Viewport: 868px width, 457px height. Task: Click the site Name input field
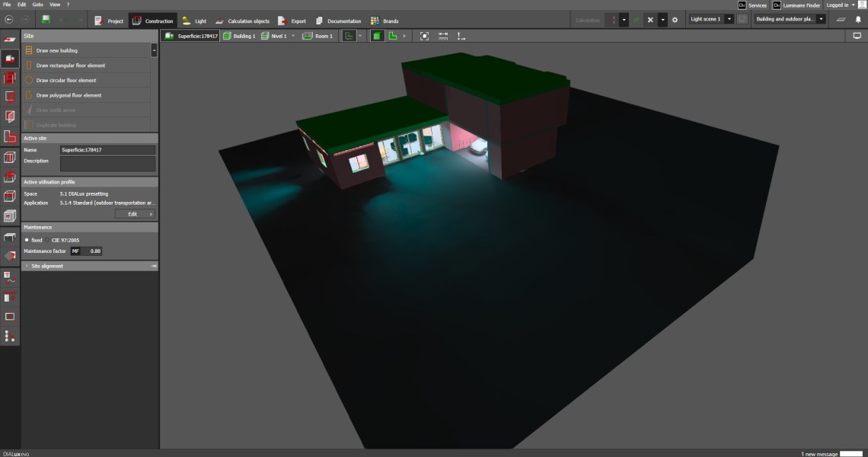pyautogui.click(x=107, y=150)
